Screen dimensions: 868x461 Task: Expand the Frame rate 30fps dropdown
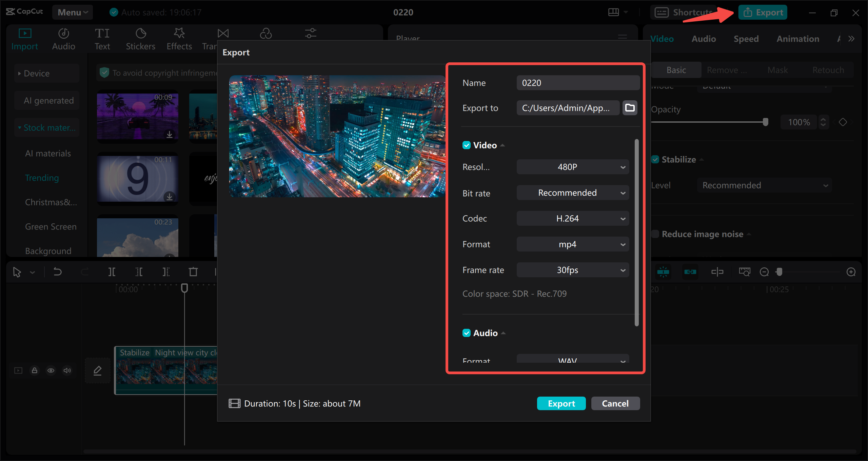pyautogui.click(x=573, y=270)
